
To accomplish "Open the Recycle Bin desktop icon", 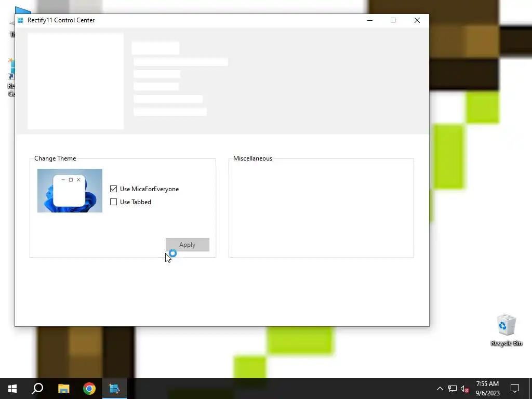I will click(x=506, y=330).
